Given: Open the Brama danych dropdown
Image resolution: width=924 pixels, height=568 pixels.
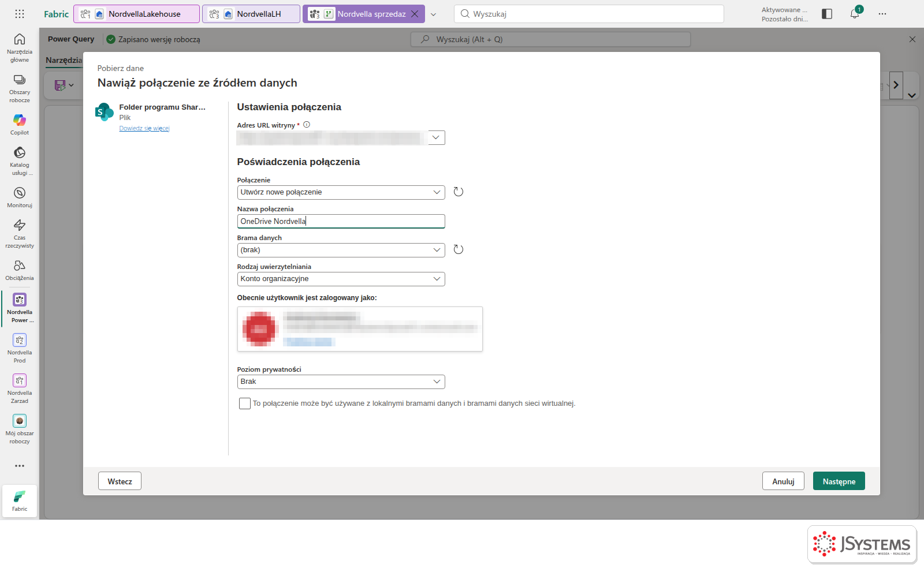Looking at the screenshot, I should pos(341,250).
